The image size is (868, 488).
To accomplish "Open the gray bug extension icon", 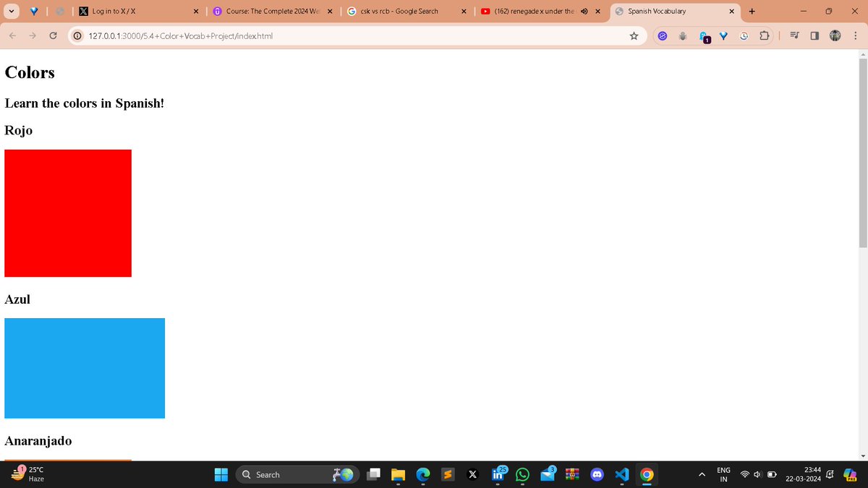I will pos(682,35).
